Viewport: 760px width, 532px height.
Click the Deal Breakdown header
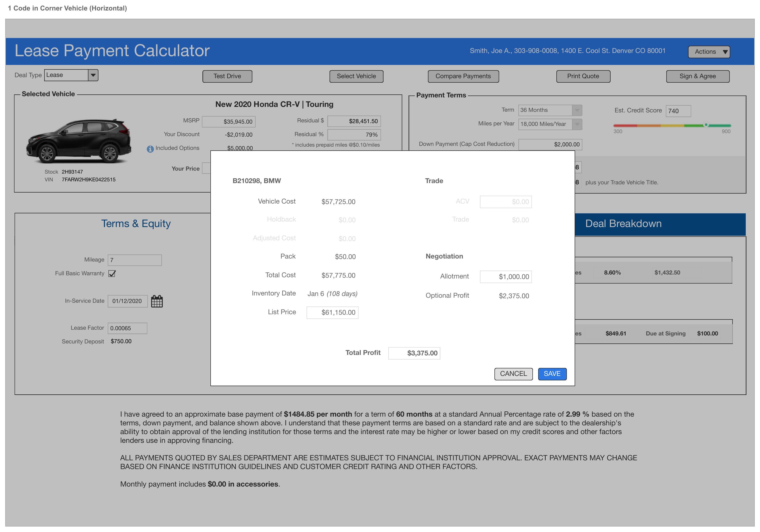[x=623, y=224]
